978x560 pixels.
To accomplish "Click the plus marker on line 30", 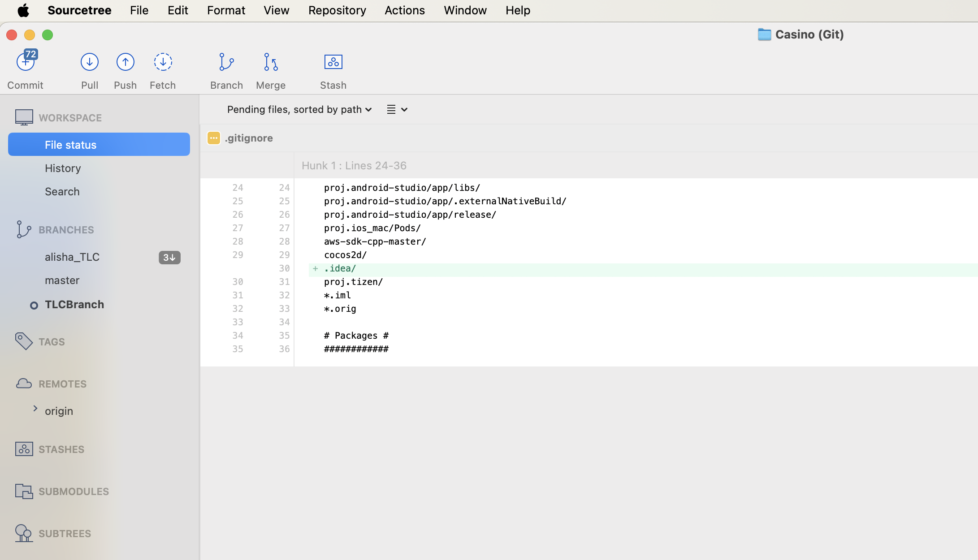I will click(x=316, y=268).
